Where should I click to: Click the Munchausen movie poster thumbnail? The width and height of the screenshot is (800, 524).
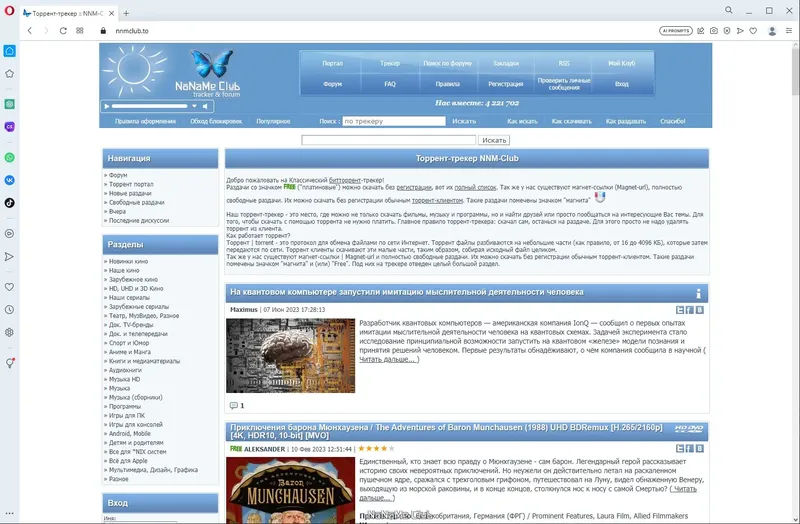(x=290, y=490)
